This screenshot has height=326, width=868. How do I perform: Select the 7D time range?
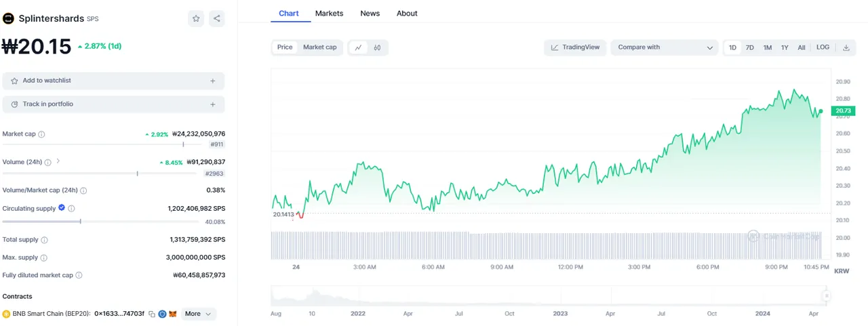[x=750, y=47]
